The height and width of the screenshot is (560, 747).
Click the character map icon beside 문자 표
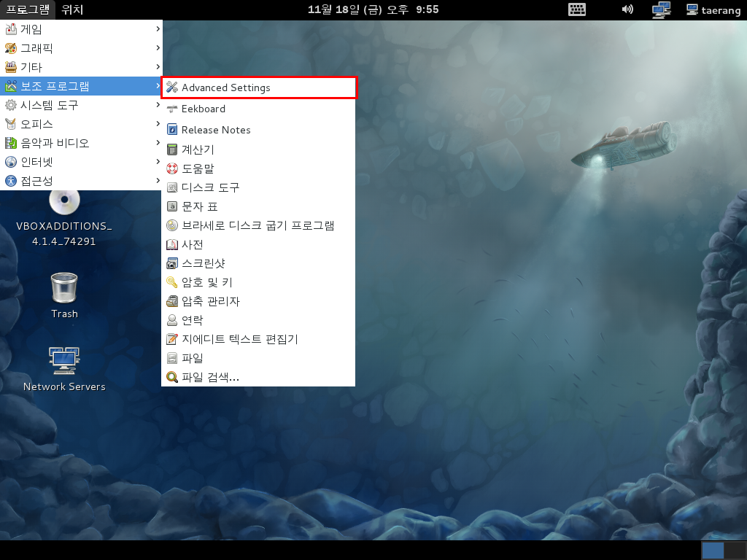coord(172,206)
